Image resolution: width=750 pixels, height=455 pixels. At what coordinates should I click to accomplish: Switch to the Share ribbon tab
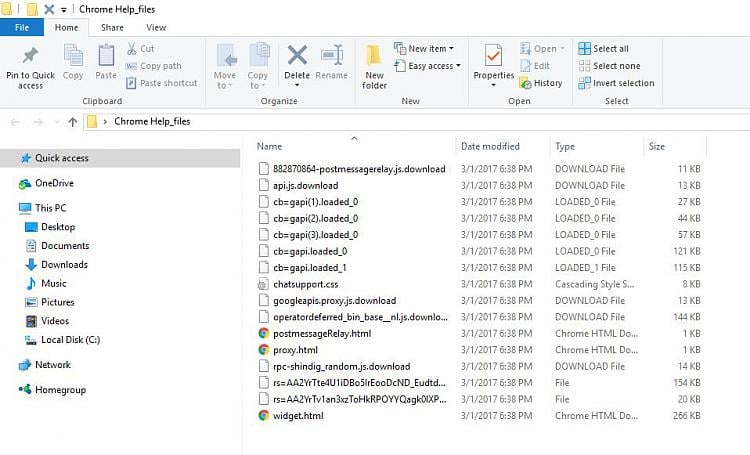point(112,27)
